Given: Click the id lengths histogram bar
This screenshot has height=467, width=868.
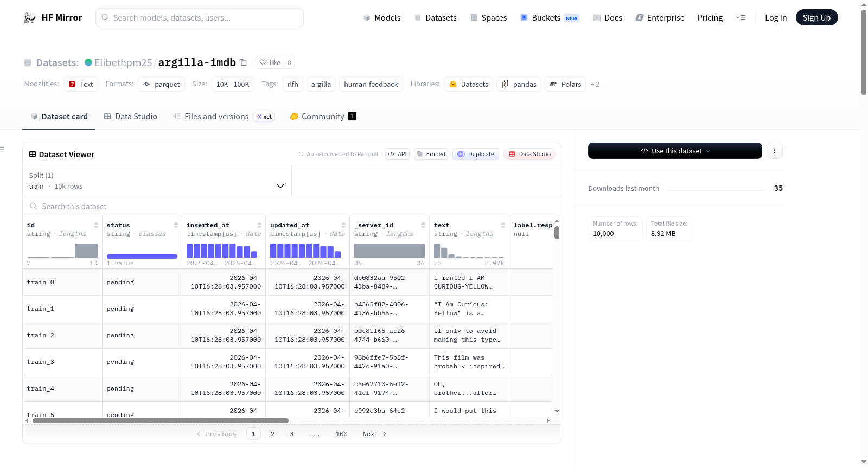Looking at the screenshot, I should click(86, 251).
